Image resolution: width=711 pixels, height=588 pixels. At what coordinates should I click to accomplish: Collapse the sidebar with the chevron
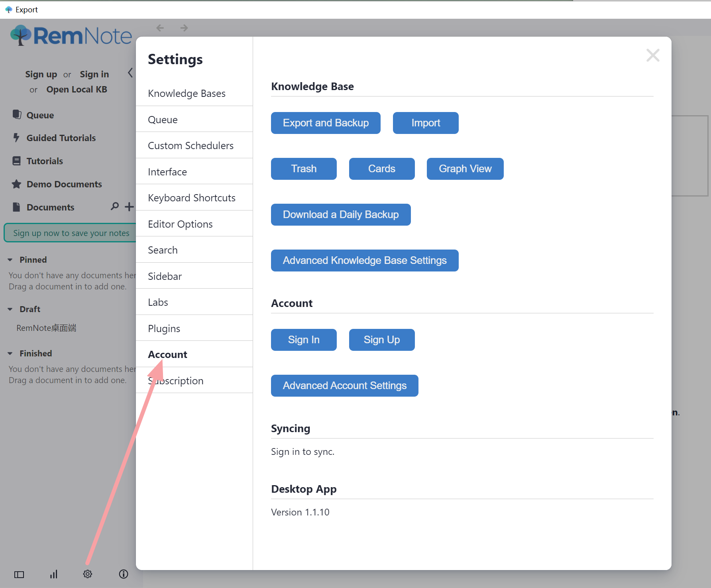tap(130, 73)
